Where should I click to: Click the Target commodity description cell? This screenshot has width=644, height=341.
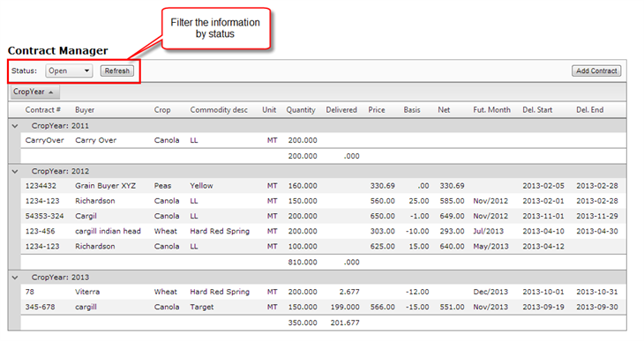click(202, 308)
